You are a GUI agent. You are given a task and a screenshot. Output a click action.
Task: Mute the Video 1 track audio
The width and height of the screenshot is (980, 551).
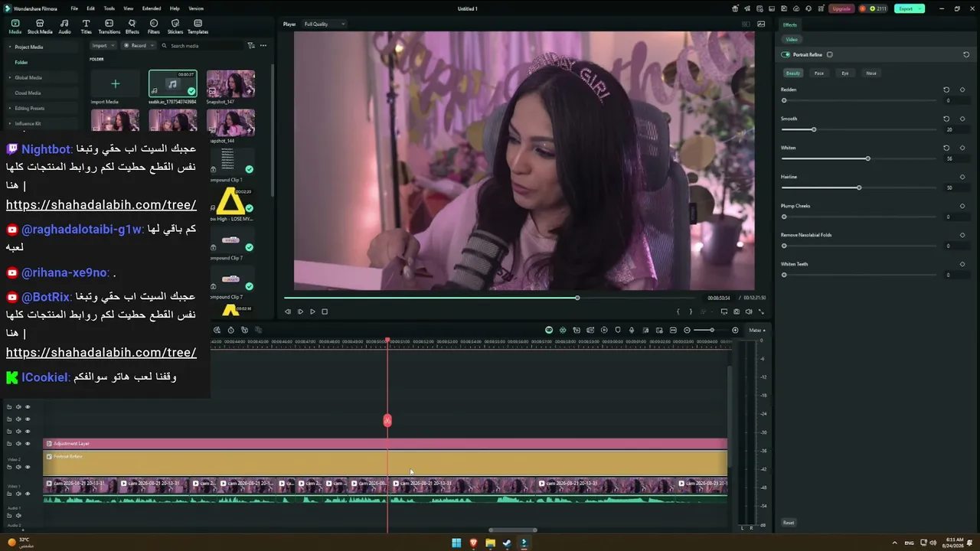click(18, 494)
